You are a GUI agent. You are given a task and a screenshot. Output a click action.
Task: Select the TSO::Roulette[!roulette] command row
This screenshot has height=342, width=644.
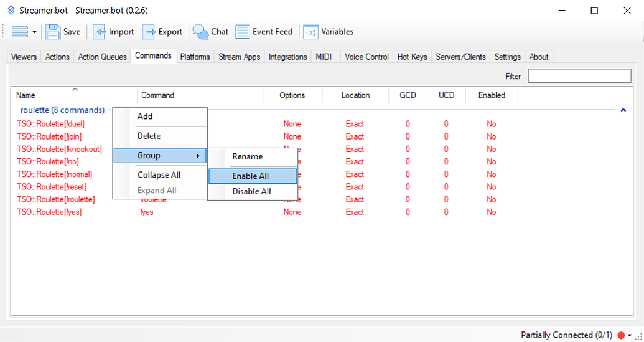click(55, 199)
